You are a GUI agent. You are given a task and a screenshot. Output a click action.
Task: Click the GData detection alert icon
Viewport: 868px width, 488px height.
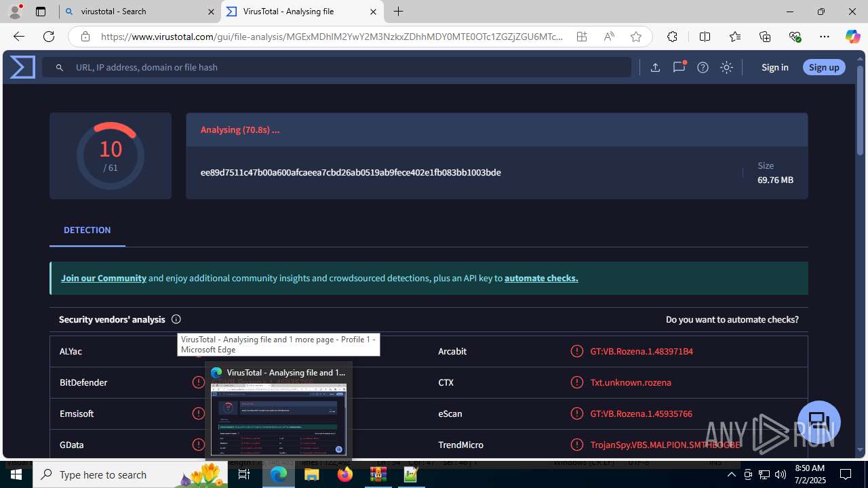[198, 445]
